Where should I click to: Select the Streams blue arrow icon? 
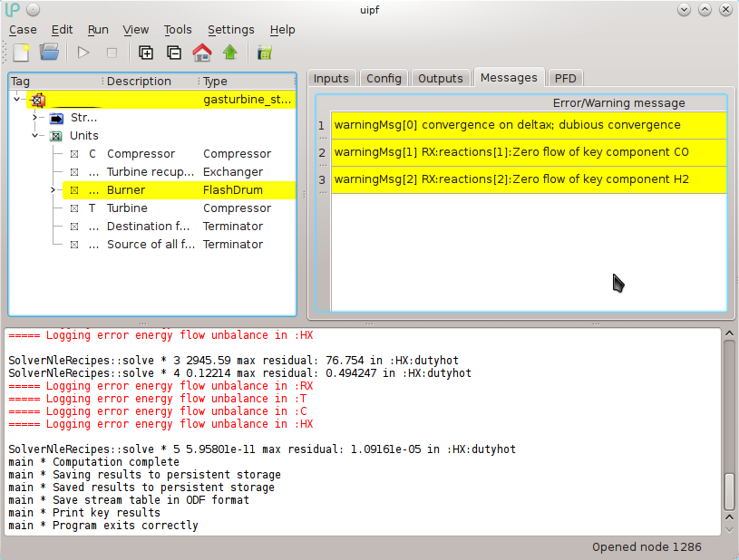(56, 118)
